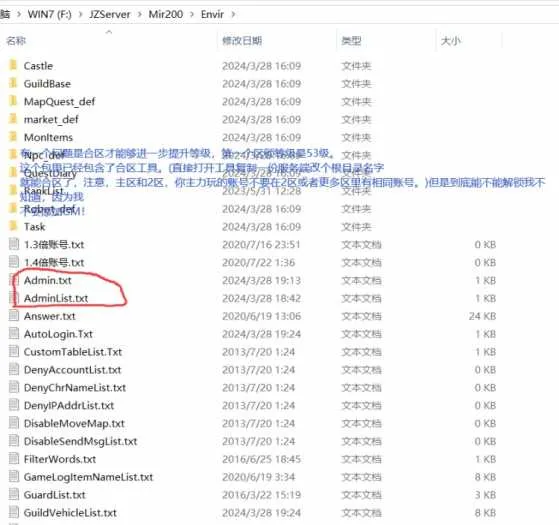Select the market_def folder name
Viewport: 559px width, 525px height.
(51, 119)
